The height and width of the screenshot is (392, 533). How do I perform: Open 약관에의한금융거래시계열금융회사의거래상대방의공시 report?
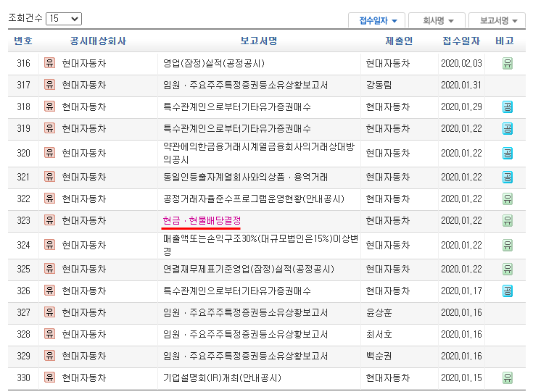(x=259, y=153)
